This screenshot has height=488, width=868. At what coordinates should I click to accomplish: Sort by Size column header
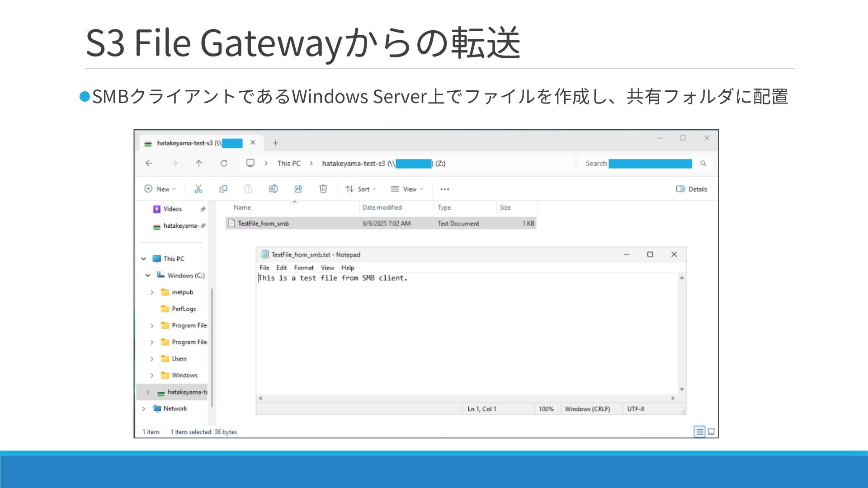point(505,207)
